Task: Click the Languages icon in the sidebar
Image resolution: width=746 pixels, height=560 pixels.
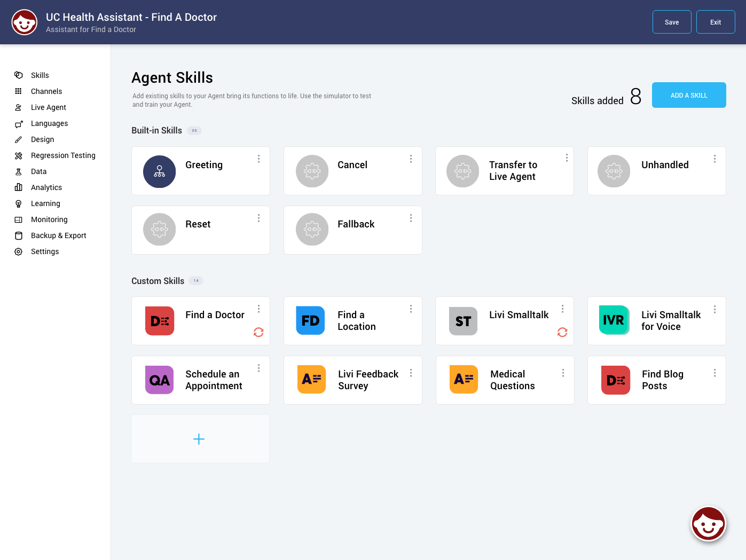Action: (x=19, y=123)
